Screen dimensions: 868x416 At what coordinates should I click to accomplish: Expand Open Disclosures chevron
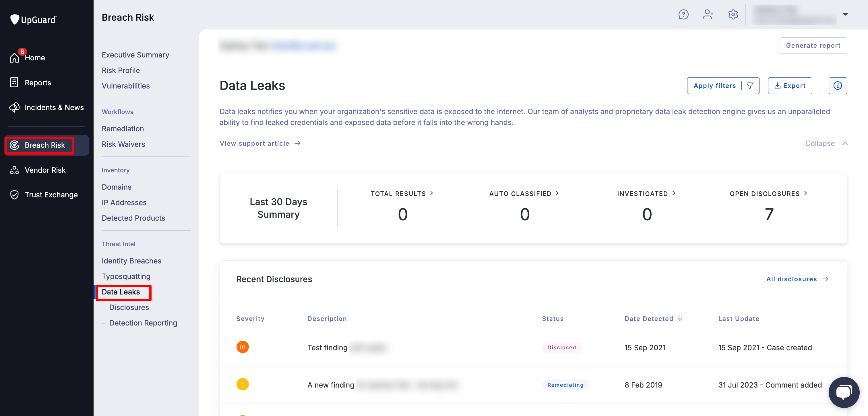point(805,193)
